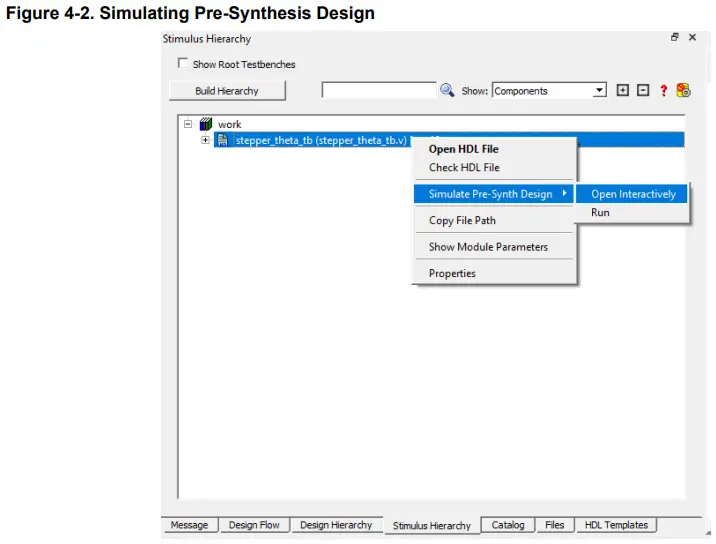
Task: Open the HDL Templates tab
Action: pos(616,525)
